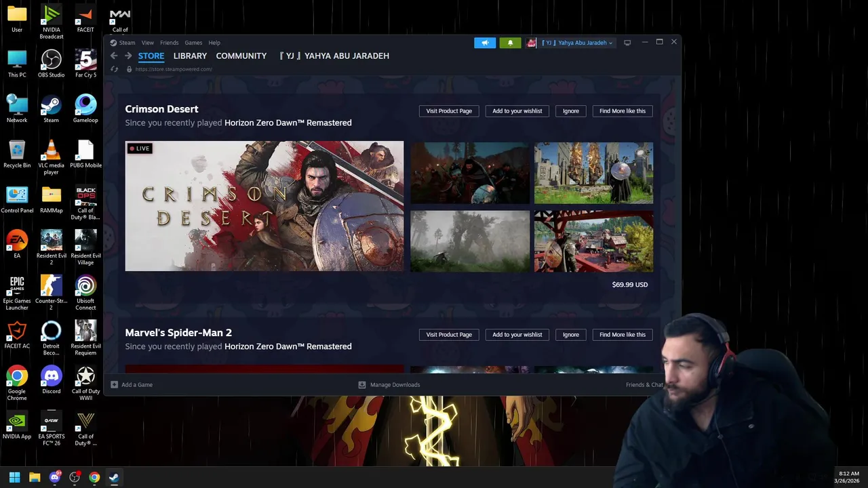This screenshot has height=488, width=868.
Task: Select Google Chrome desktop shortcut
Action: tap(17, 384)
